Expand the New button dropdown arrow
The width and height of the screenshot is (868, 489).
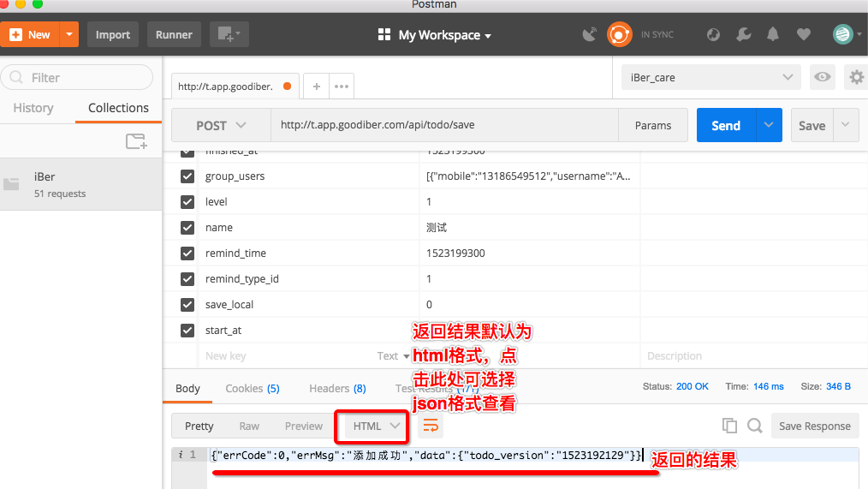coord(69,34)
